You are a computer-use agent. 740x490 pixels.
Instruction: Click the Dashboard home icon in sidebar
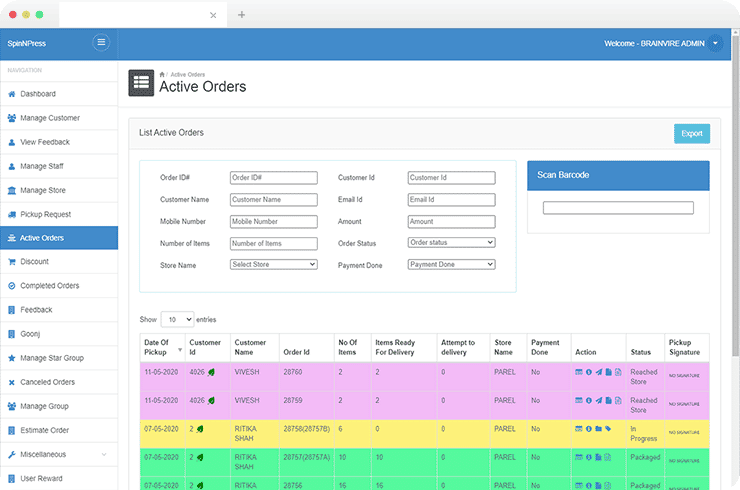(x=12, y=94)
